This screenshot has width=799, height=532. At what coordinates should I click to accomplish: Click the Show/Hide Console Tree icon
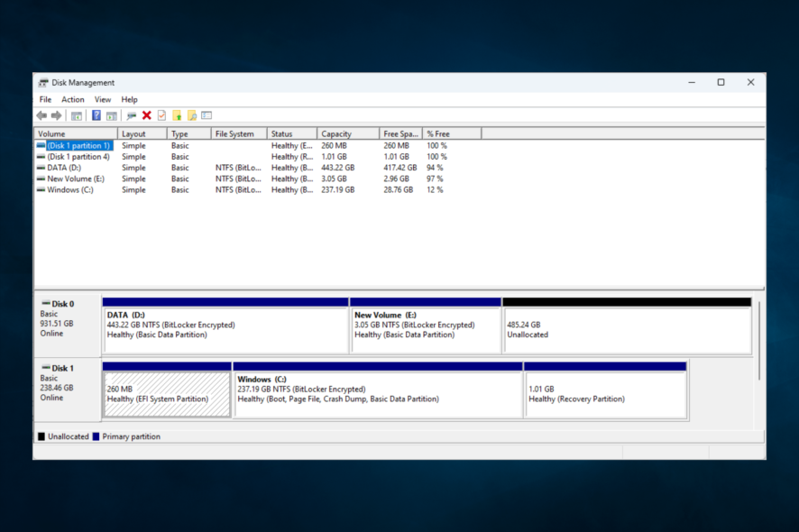[x=77, y=115]
